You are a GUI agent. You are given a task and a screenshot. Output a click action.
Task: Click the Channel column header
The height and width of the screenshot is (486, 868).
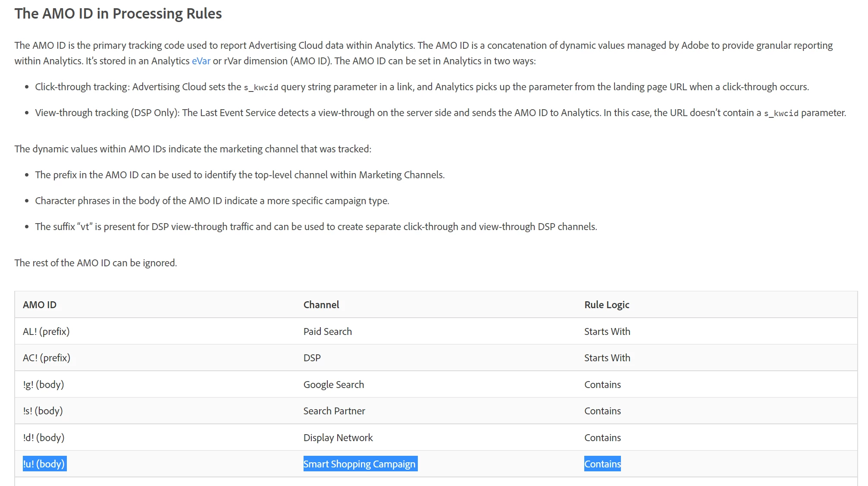(x=321, y=305)
